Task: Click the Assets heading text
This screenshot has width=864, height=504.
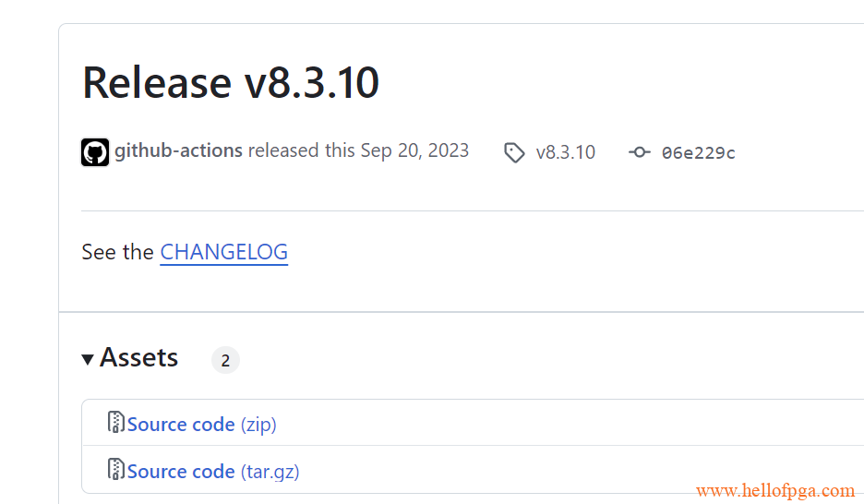Action: [x=138, y=357]
